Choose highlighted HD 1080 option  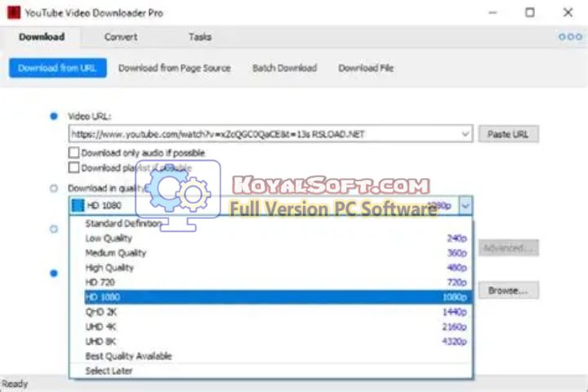pyautogui.click(x=278, y=297)
